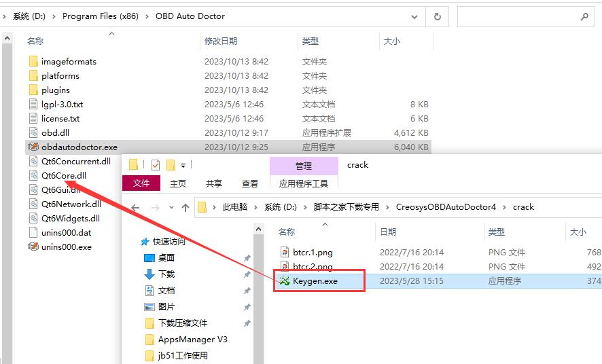602x364 pixels.
Task: Click the unins000.dat file icon
Action: tap(33, 232)
